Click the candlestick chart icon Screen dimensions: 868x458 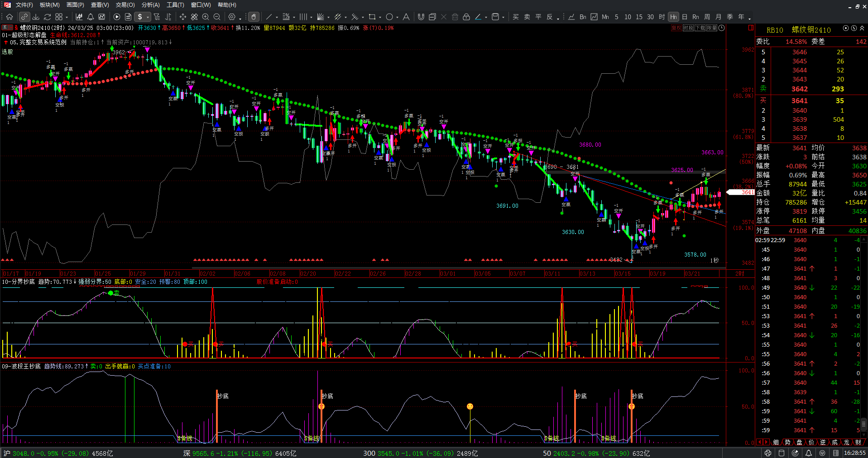tap(79, 17)
